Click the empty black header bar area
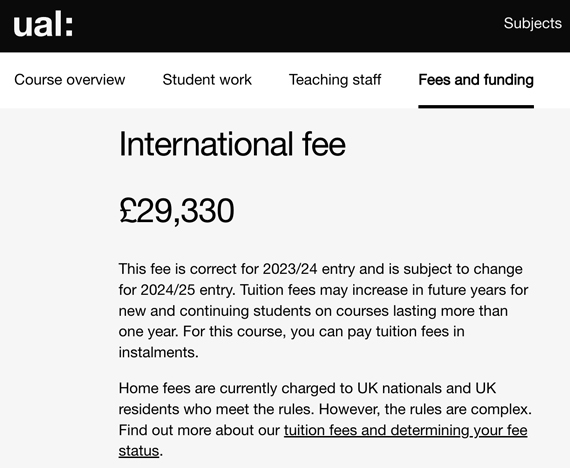Viewport: 570px width, 468px height. (x=287, y=25)
